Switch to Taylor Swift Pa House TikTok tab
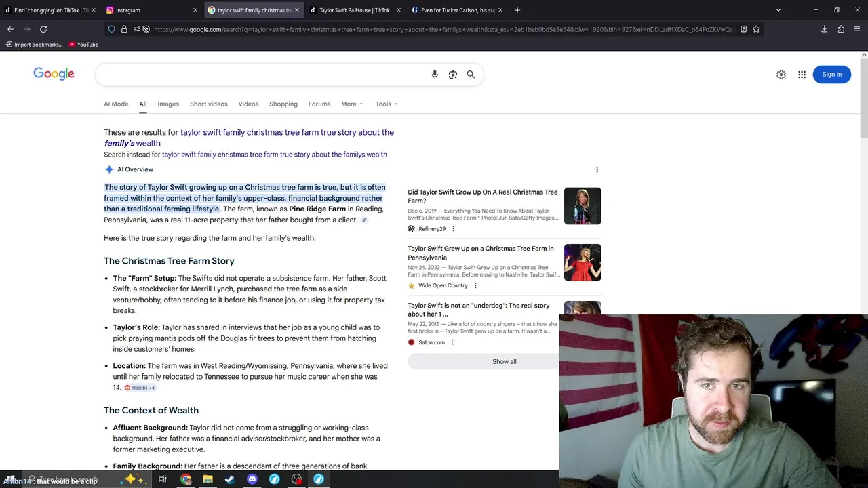Screen dimensions: 868x488 coord(355,10)
